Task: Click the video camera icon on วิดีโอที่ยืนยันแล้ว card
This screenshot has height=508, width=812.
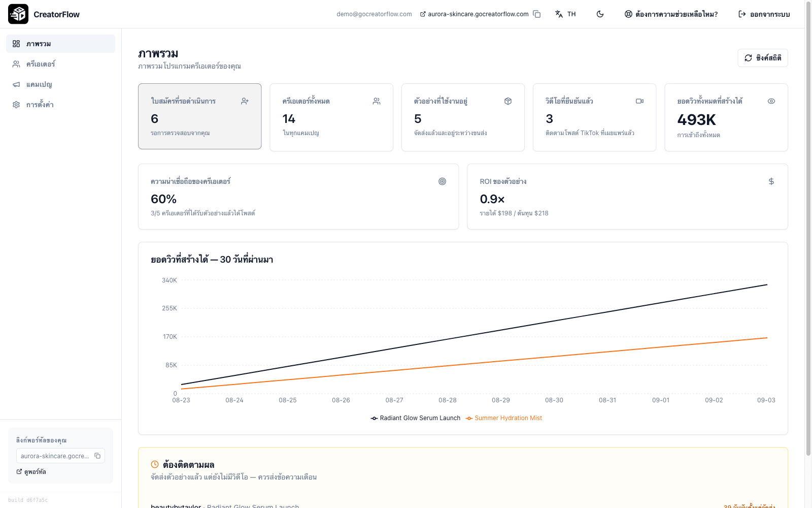Action: tap(639, 101)
